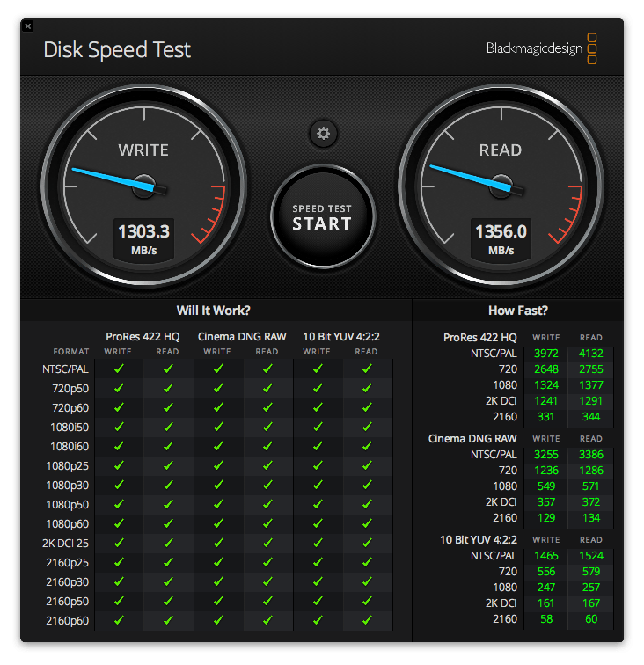The height and width of the screenshot is (665, 644).
Task: Click the NTSC/PAL format row label
Action: (65, 369)
